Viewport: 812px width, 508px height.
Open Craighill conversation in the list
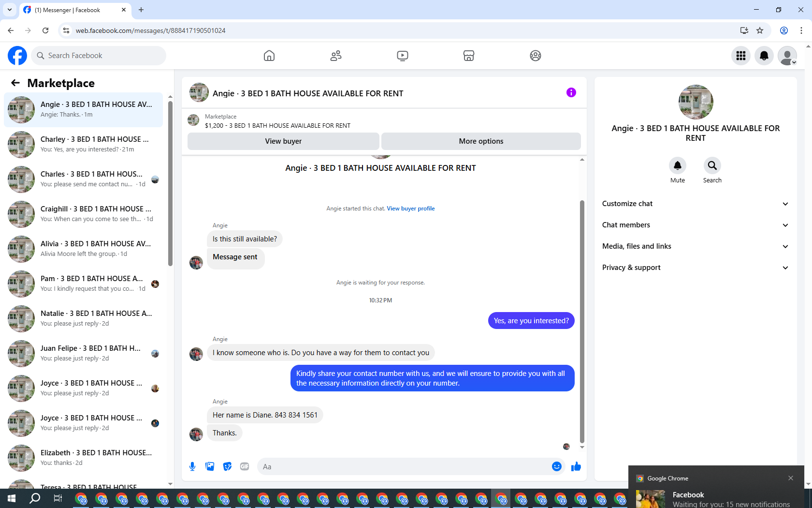(x=83, y=214)
